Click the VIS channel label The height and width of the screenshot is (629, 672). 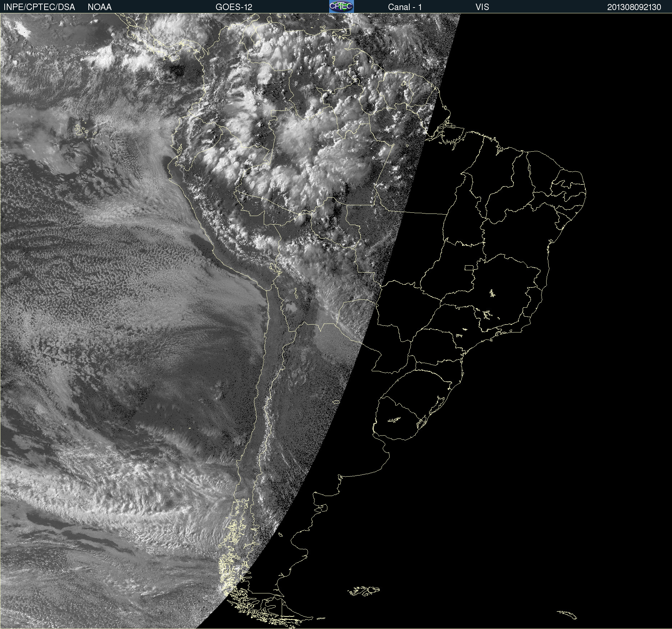(x=482, y=7)
